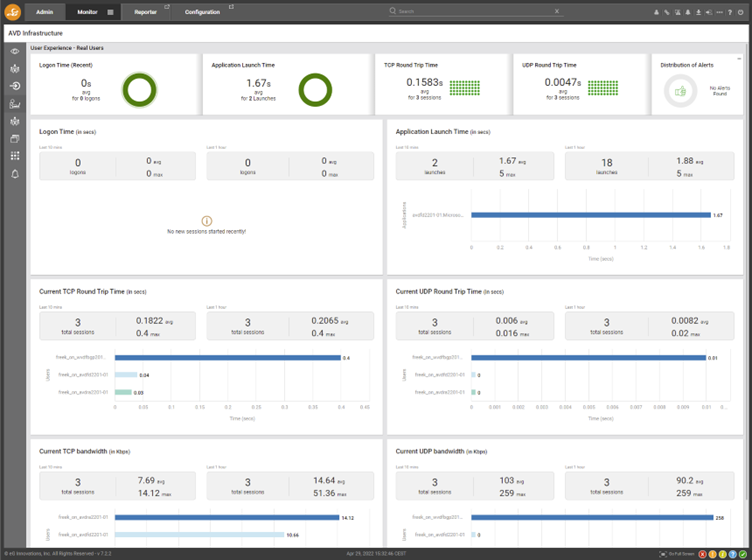Image resolution: width=752 pixels, height=560 pixels.
Task: Click the 1.67 application launch time bar
Action: click(591, 215)
